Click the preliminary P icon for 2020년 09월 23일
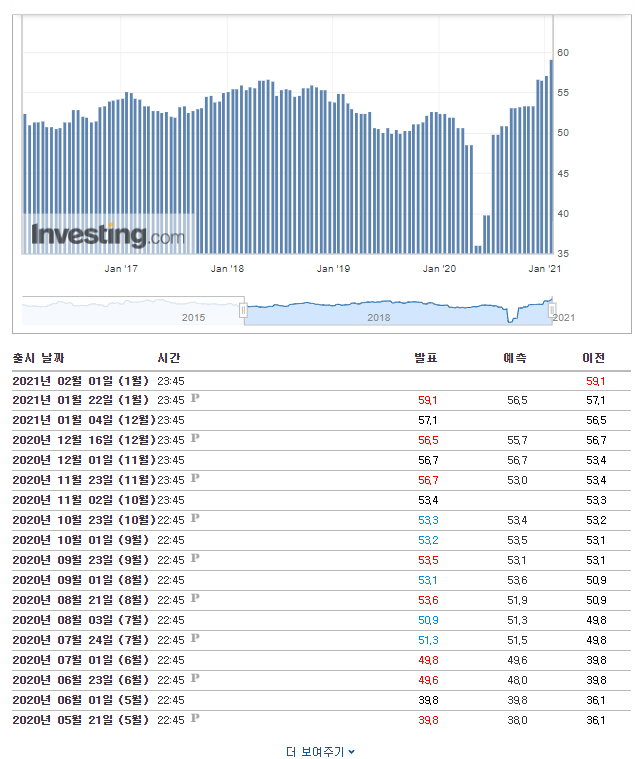This screenshot has width=638, height=759. pyautogui.click(x=195, y=558)
